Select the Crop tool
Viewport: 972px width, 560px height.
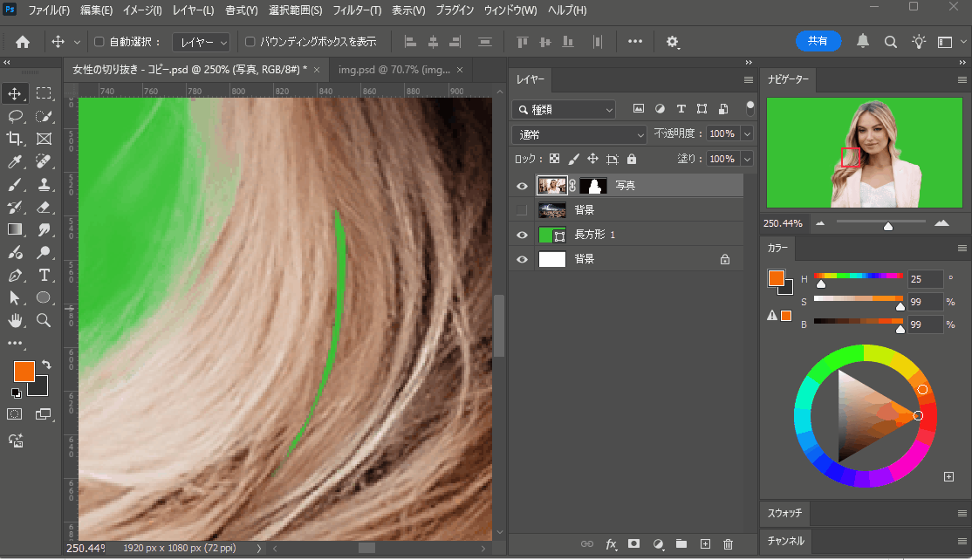tap(15, 139)
